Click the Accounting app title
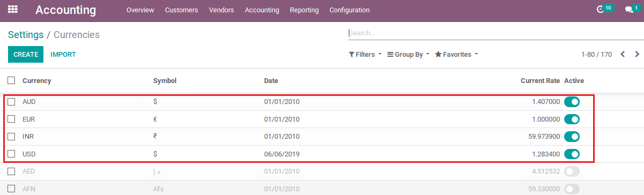 click(x=66, y=10)
